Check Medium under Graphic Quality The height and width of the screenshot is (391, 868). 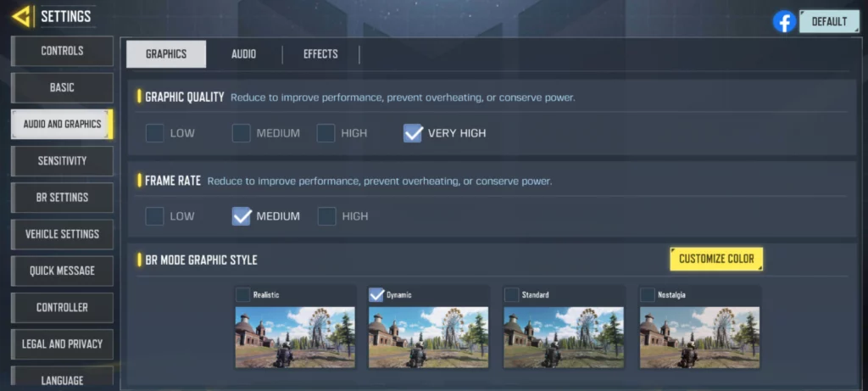(x=242, y=133)
